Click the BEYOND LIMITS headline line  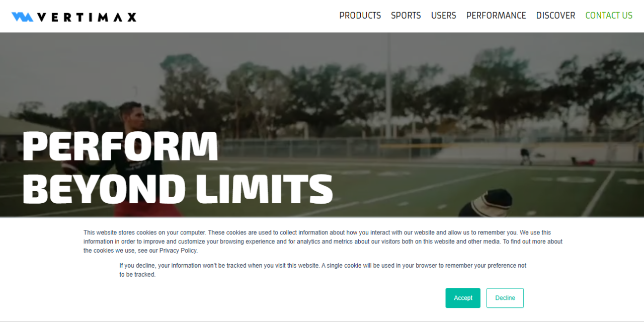tap(178, 189)
